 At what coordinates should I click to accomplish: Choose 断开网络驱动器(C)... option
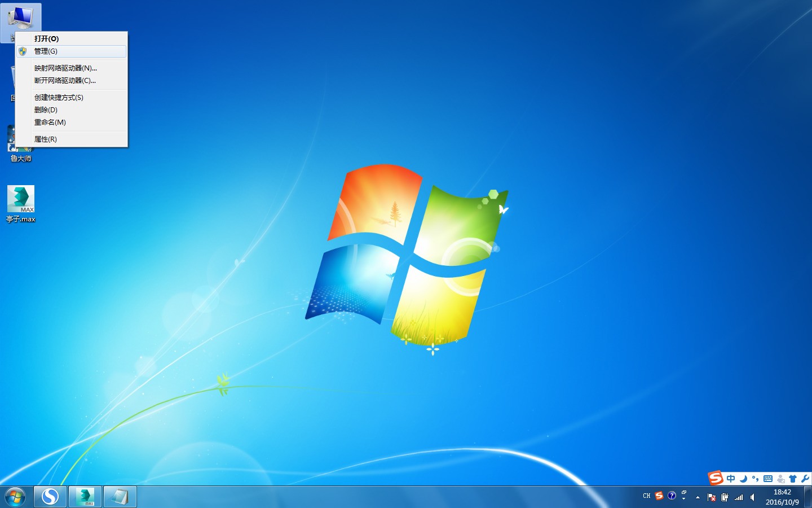click(x=71, y=81)
